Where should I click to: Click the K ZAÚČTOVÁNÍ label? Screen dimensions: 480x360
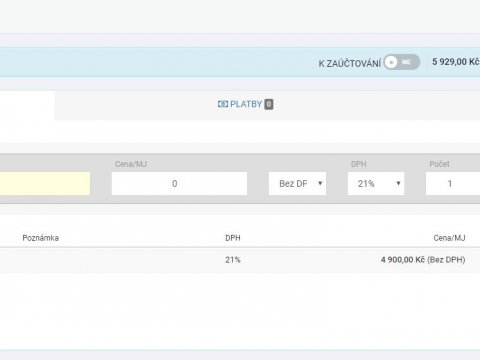click(349, 63)
